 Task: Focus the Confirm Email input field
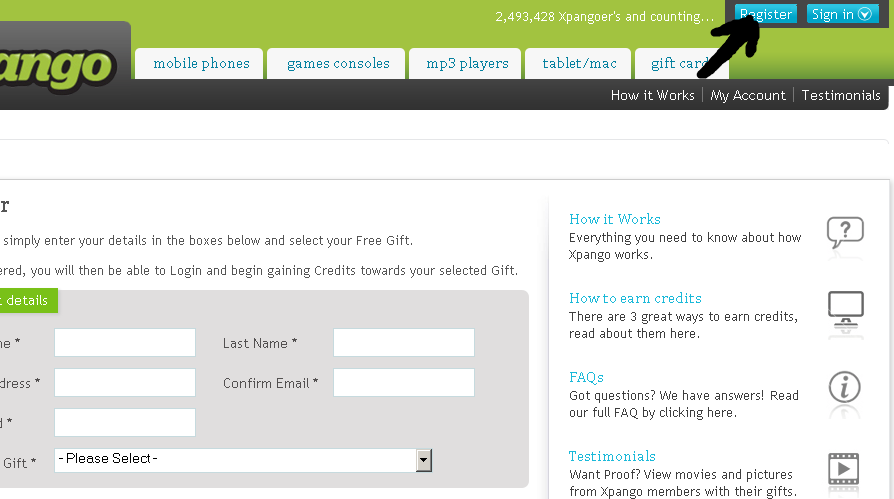pos(404,383)
